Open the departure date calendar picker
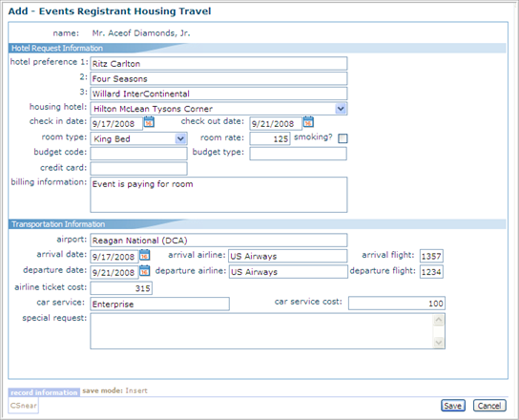 click(x=144, y=271)
